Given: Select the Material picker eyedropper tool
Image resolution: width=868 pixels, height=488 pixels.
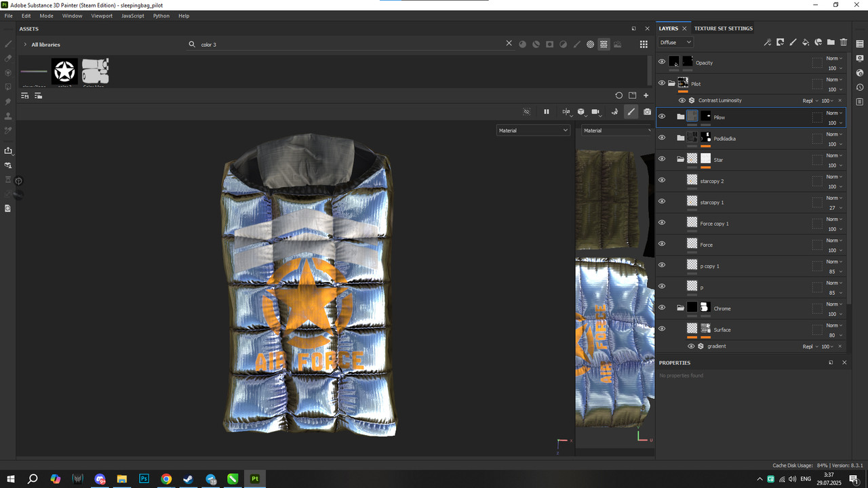Looking at the screenshot, I should [x=8, y=130].
